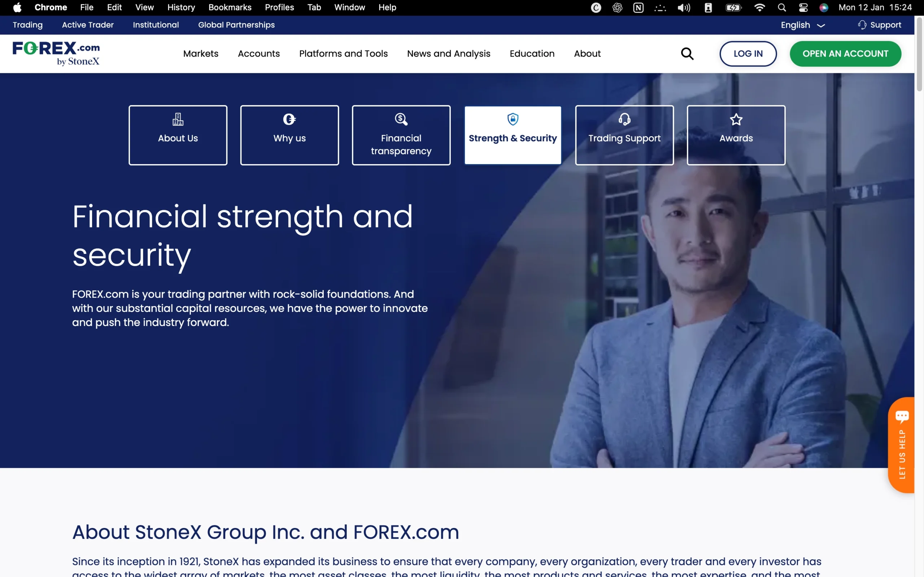The height and width of the screenshot is (577, 924).
Task: Open ChatGPT from the menu bar
Action: [x=616, y=7]
